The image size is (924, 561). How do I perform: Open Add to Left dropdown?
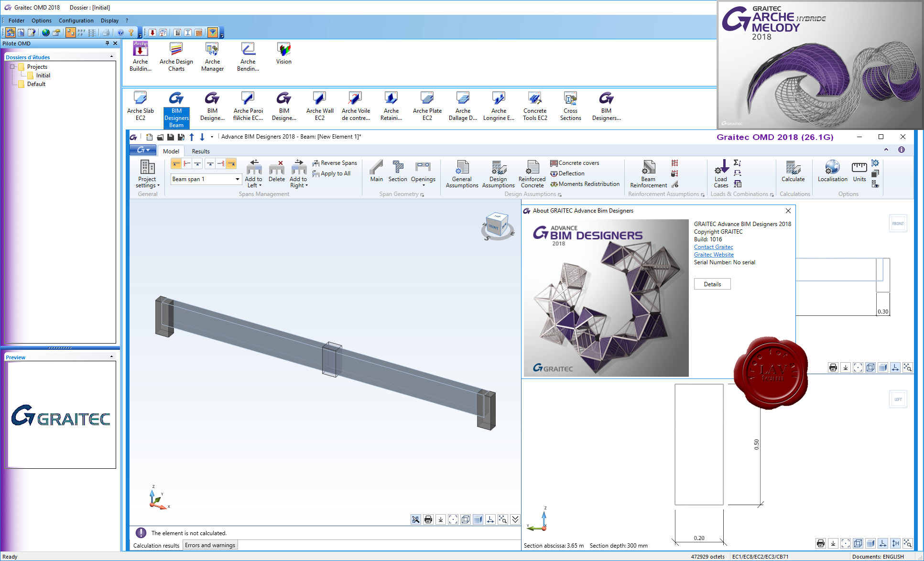pos(253,182)
